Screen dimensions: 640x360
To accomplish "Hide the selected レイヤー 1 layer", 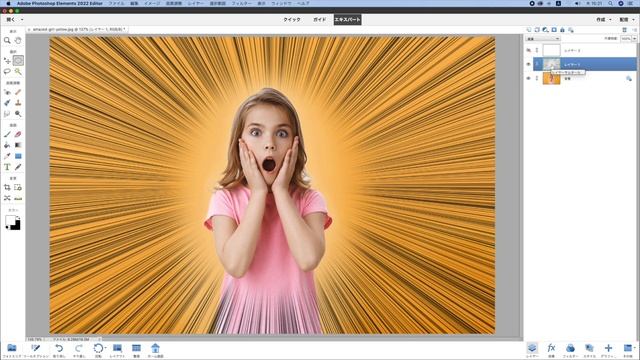I will [x=529, y=64].
